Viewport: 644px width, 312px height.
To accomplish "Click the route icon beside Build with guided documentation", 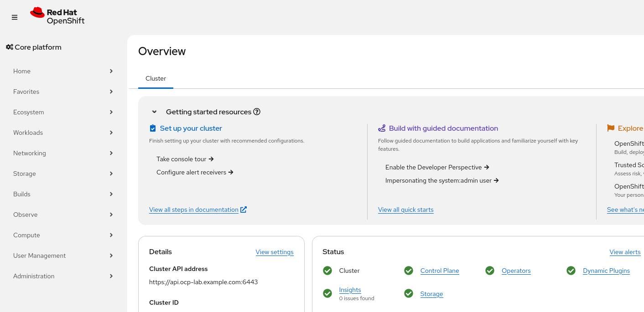I will point(382,128).
